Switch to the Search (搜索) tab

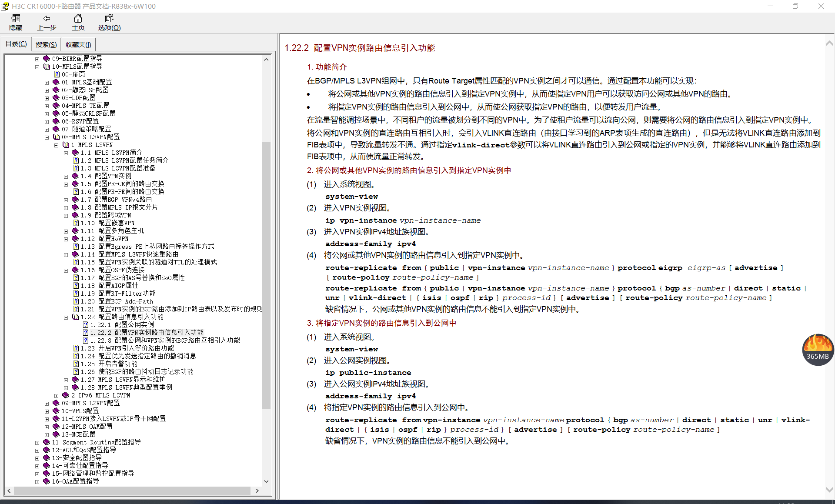pos(46,44)
